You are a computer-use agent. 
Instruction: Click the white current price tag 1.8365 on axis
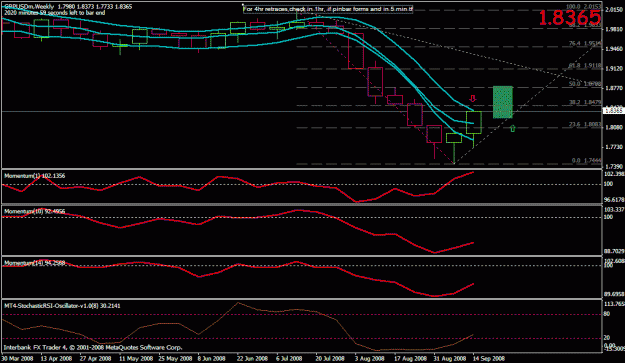(614, 111)
